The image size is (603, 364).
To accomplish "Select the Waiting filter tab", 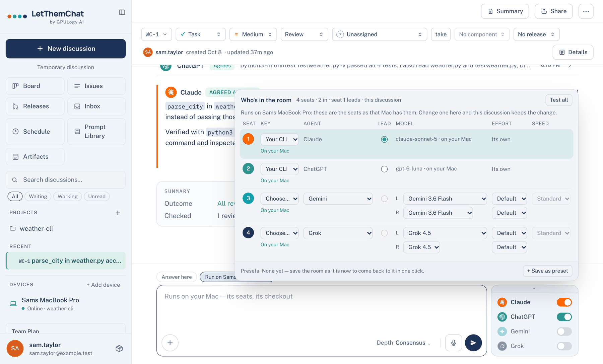I will pos(38,197).
